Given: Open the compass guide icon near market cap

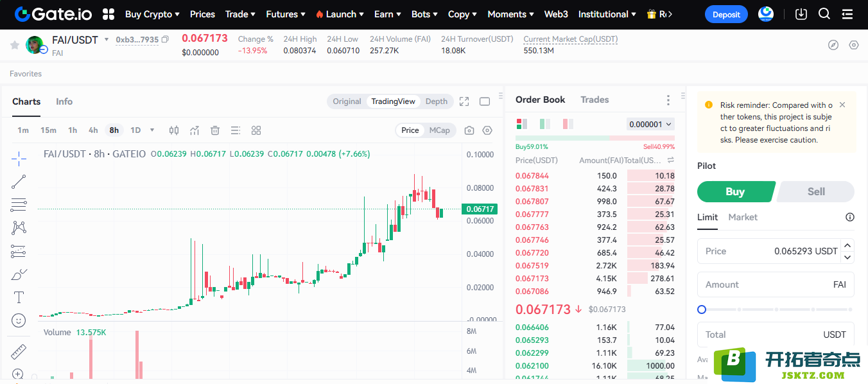Looking at the screenshot, I should click(833, 45).
